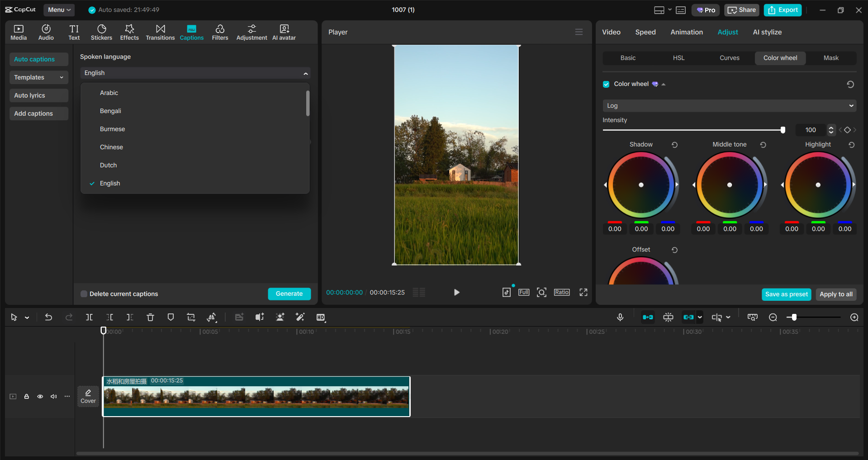Collapse the Spoken language dropdown
The image size is (868, 460).
pos(306,73)
